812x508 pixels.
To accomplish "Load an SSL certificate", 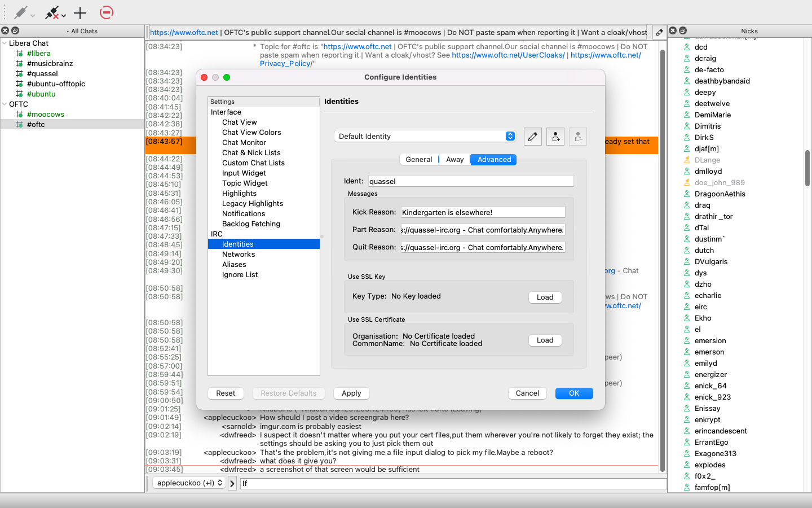I will coord(545,340).
